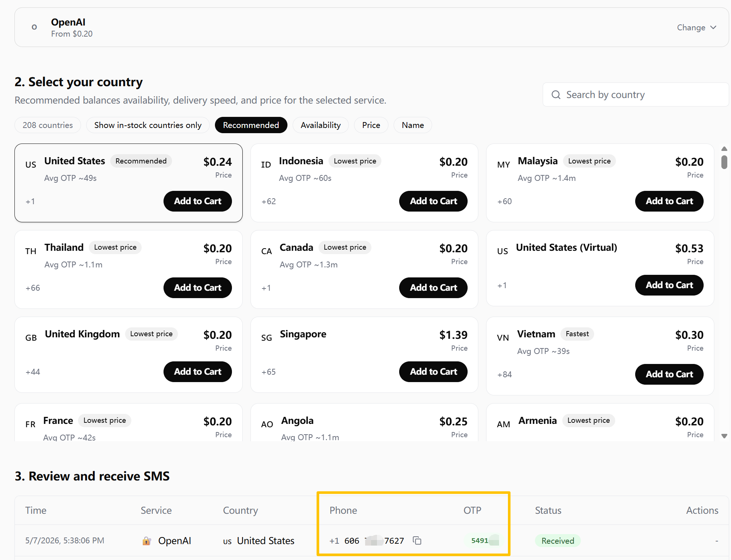The image size is (731, 560).
Task: Click the Lowest price badge on Indonesia
Action: 355,161
